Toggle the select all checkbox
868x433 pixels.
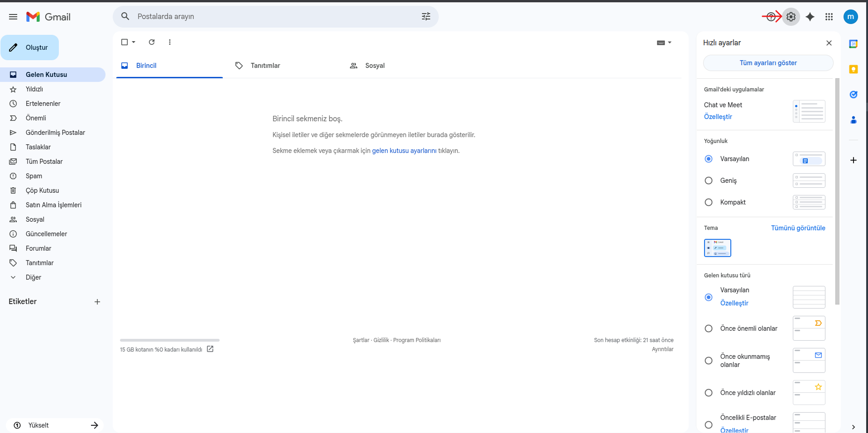click(125, 42)
